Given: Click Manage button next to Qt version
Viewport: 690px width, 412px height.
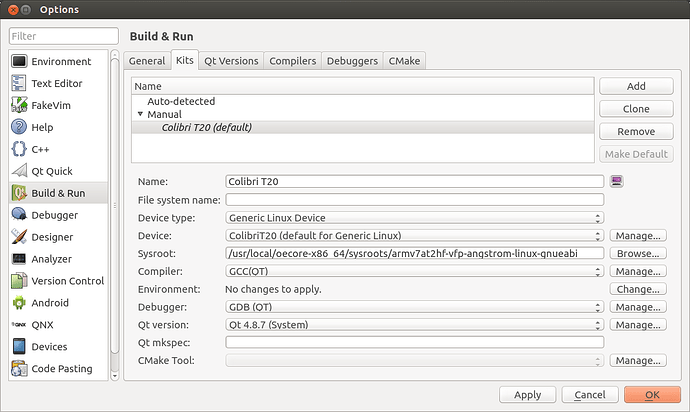Looking at the screenshot, I should point(638,325).
